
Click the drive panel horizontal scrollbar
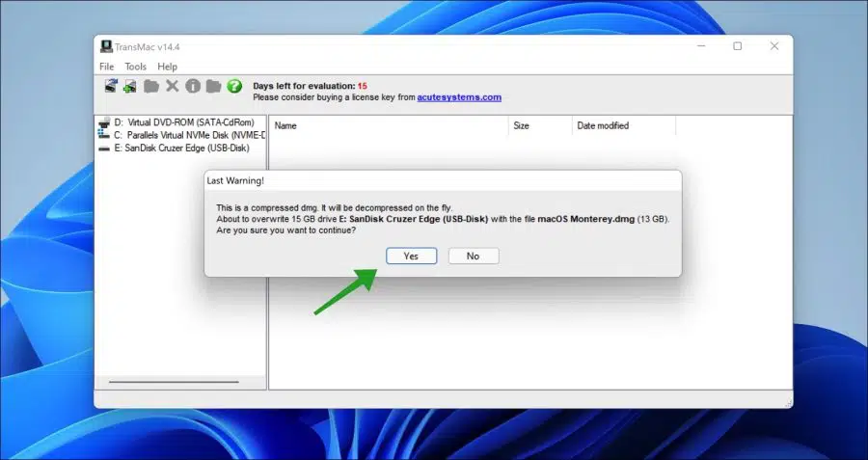(x=174, y=381)
